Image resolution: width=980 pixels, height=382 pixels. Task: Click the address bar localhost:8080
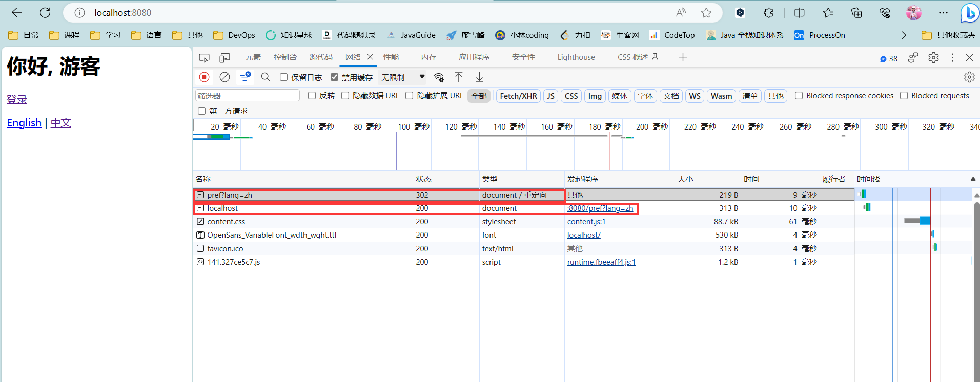pyautogui.click(x=123, y=13)
